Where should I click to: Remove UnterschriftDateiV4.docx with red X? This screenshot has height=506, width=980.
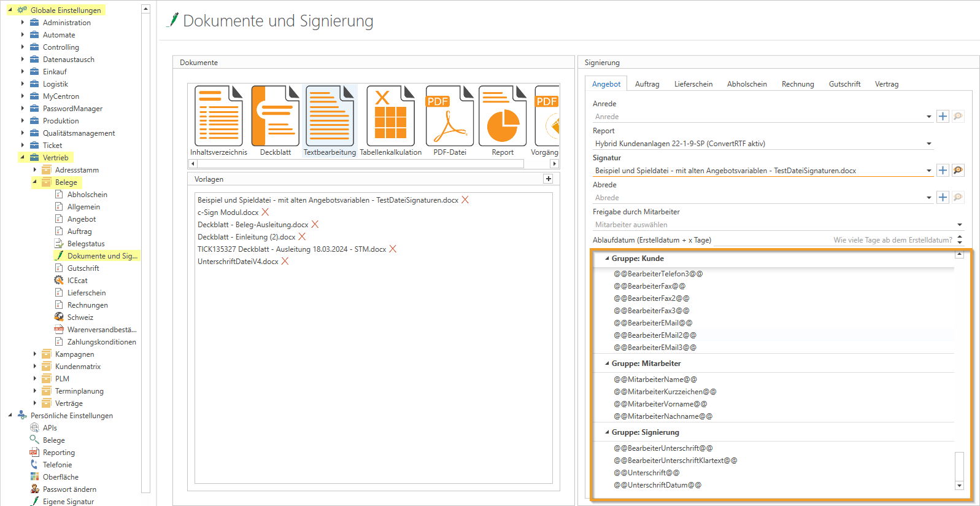coord(285,262)
